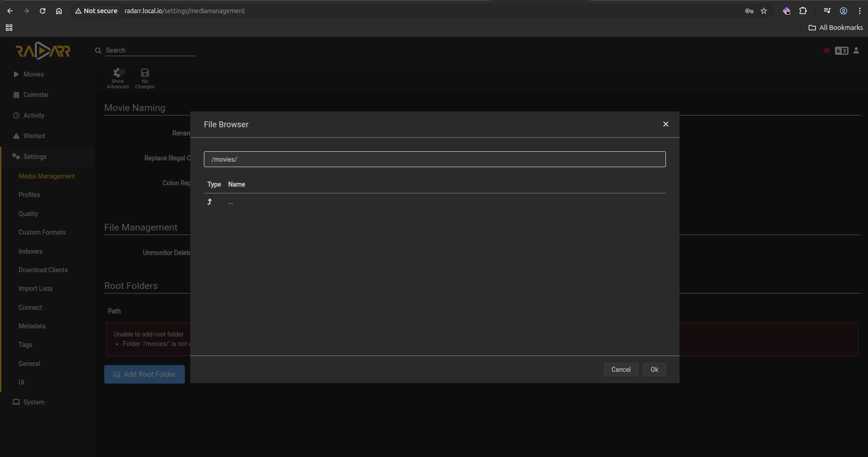Click the Wanted warning icon in the sidebar
Viewport: 868px width, 457px height.
(16, 136)
